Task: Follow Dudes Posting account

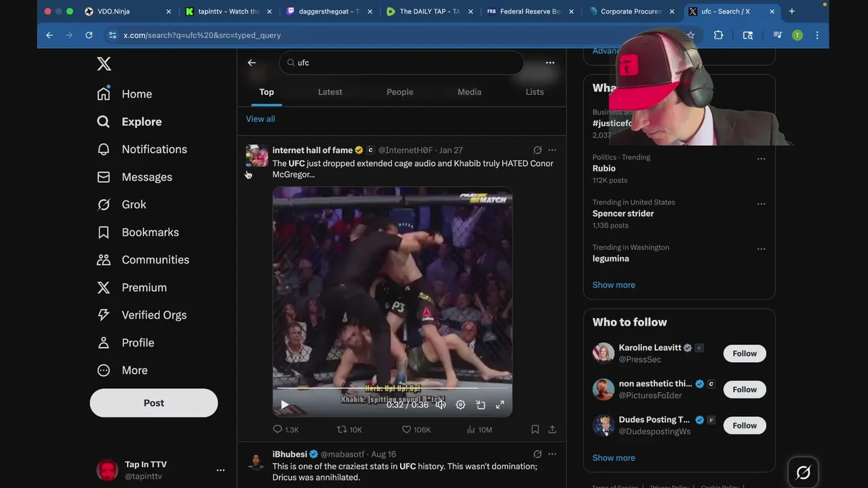Action: [745, 426]
